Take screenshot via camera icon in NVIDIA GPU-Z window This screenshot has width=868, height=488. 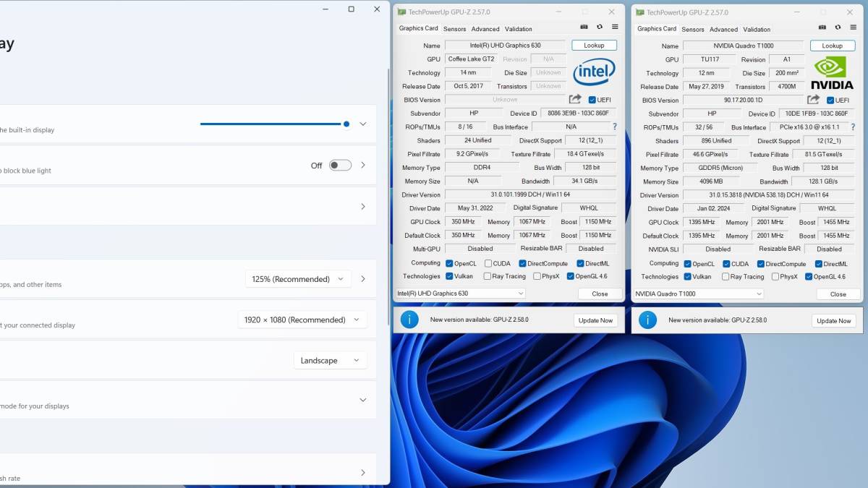822,27
